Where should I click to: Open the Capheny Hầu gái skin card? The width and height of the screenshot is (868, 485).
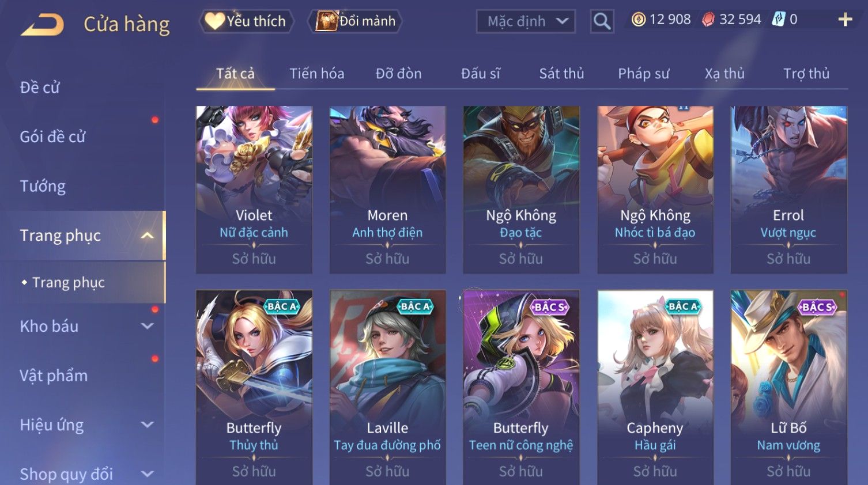[655, 388]
